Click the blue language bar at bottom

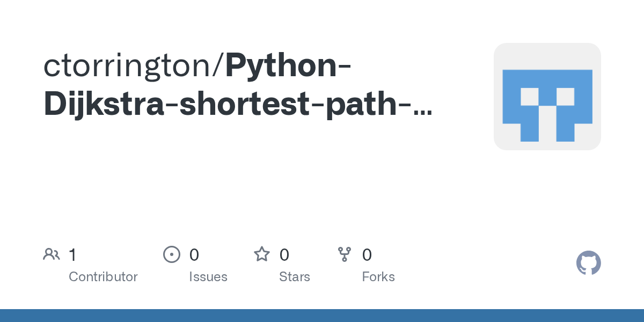[x=322, y=316]
